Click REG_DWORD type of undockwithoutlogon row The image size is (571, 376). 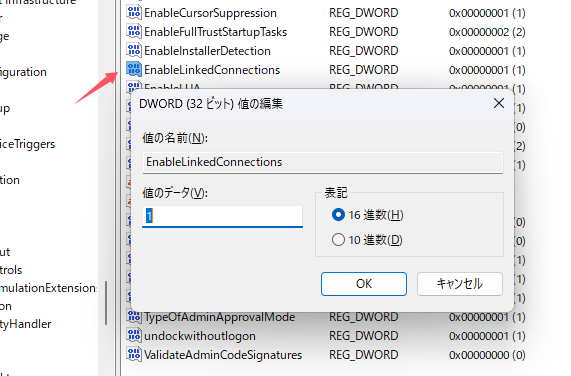363,336
